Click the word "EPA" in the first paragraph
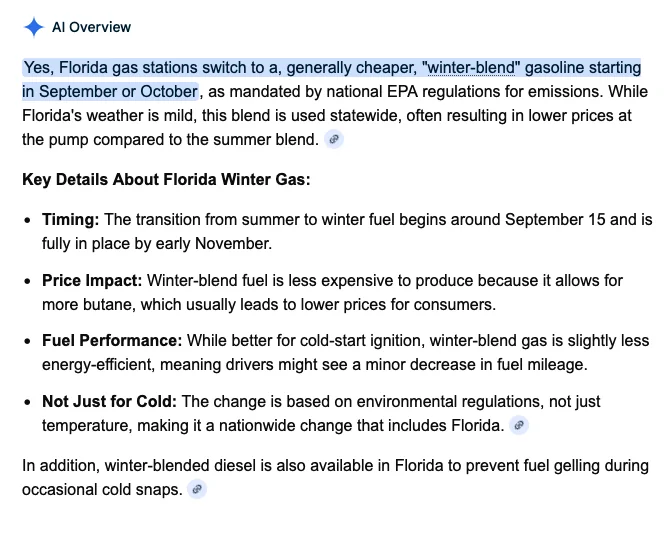This screenshot has height=533, width=670. (x=402, y=91)
